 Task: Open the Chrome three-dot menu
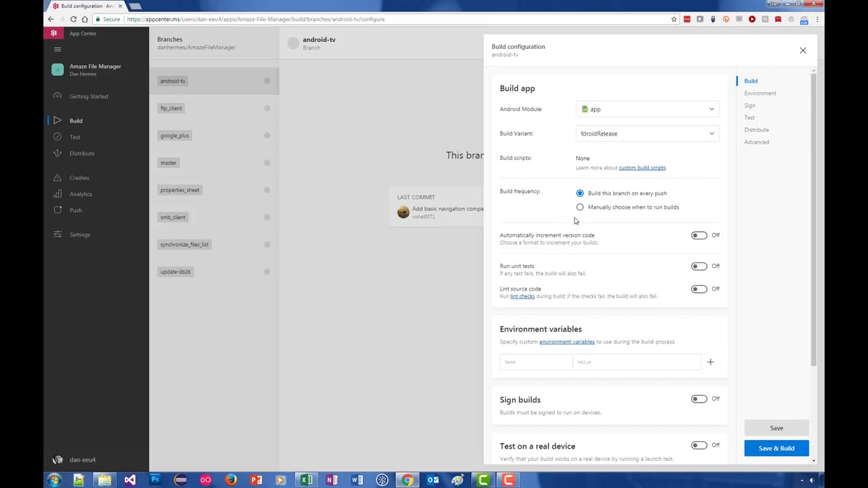point(817,19)
